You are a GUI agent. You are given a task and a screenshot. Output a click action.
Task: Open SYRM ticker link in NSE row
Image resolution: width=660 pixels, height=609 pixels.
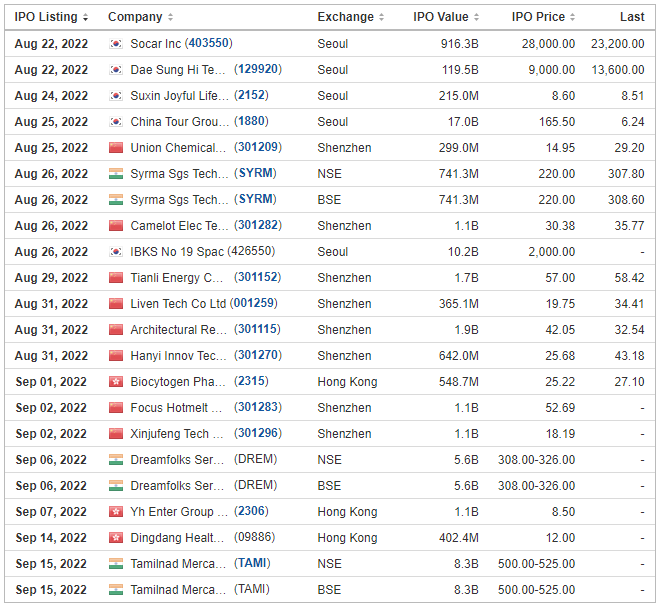tap(255, 173)
